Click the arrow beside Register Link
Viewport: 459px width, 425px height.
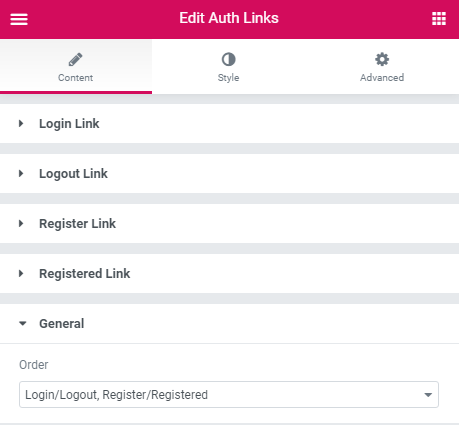(21, 224)
